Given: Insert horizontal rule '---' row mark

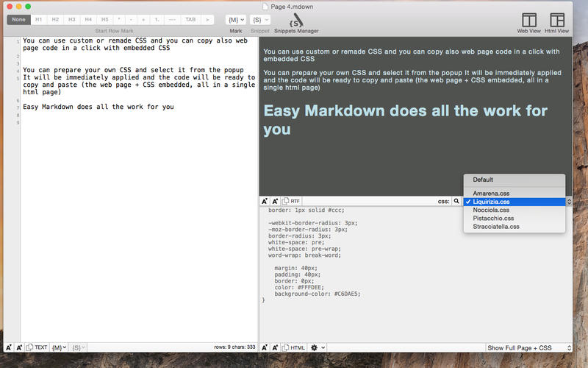Looking at the screenshot, I should tap(172, 20).
